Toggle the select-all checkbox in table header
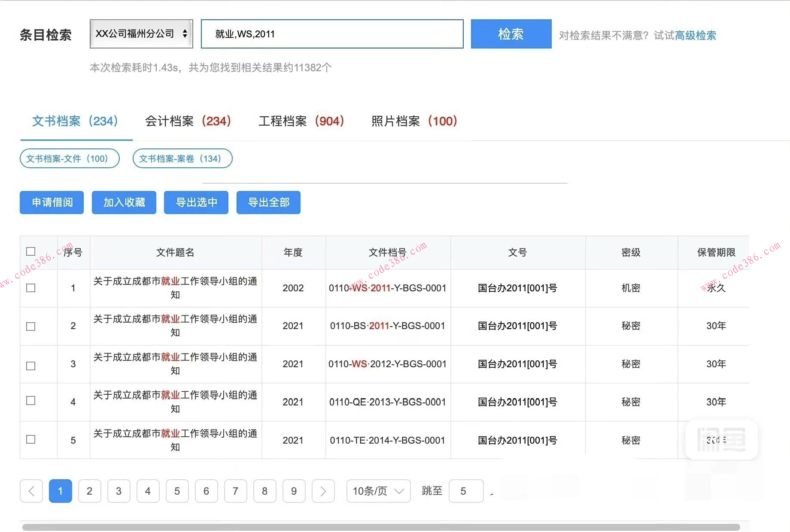The image size is (790, 532). click(30, 251)
